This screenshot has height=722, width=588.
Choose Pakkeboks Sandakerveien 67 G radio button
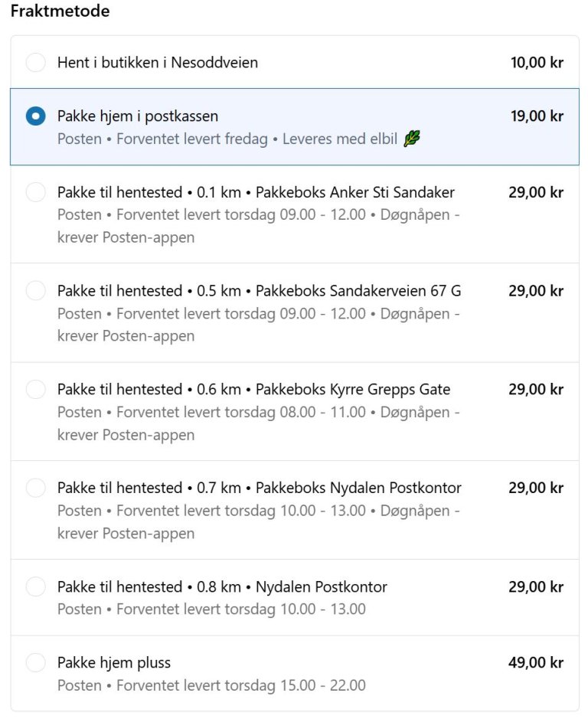pyautogui.click(x=36, y=291)
